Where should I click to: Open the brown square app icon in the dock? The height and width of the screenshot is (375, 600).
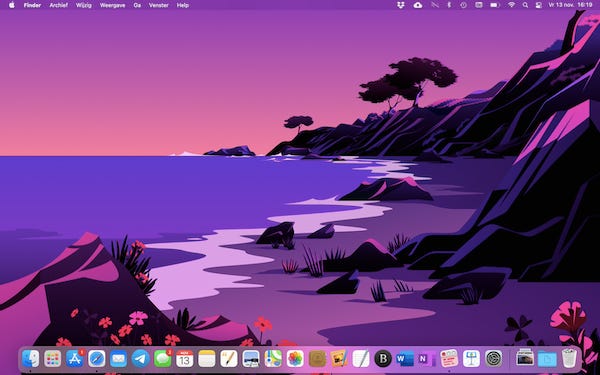point(317,359)
